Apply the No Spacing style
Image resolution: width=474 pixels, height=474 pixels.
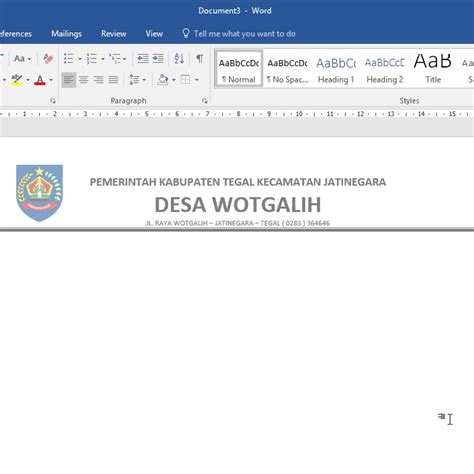pyautogui.click(x=287, y=69)
